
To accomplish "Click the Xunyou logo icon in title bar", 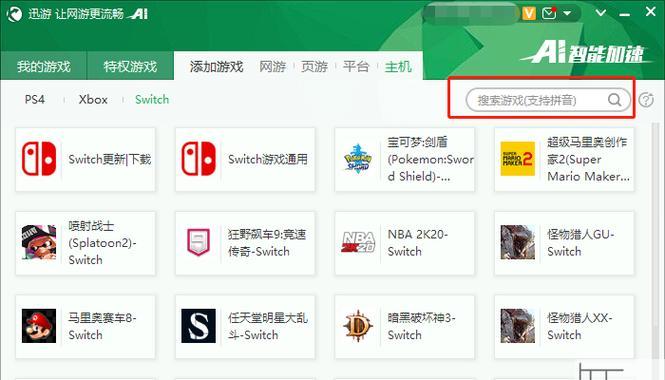I will point(14,14).
